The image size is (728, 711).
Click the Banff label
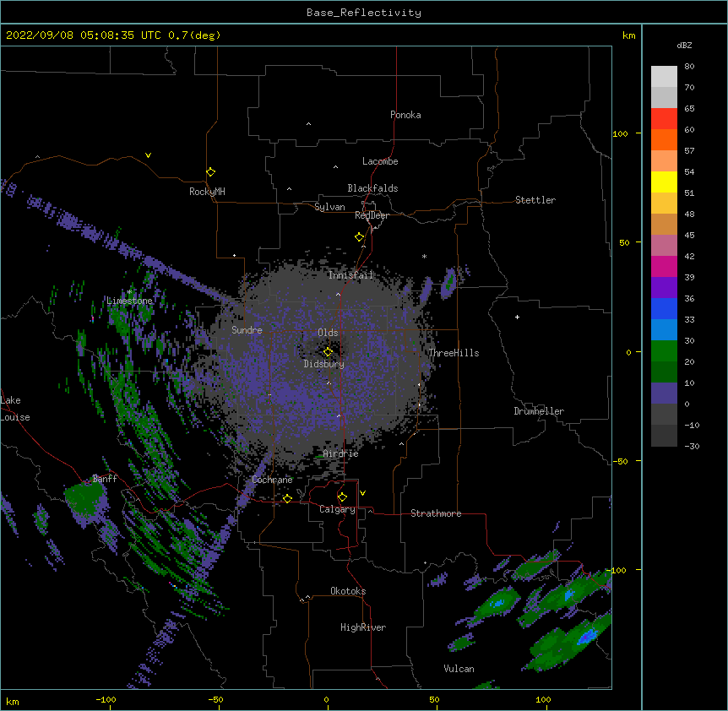coord(105,479)
